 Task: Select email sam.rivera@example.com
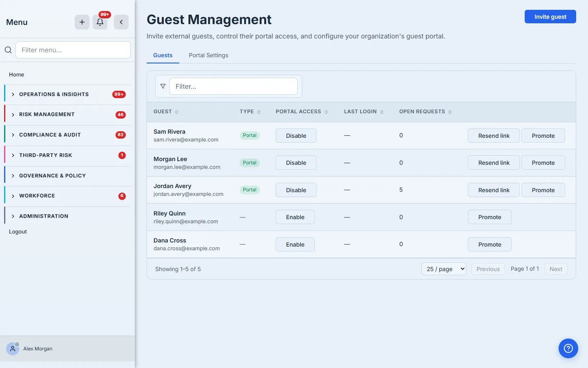186,140
